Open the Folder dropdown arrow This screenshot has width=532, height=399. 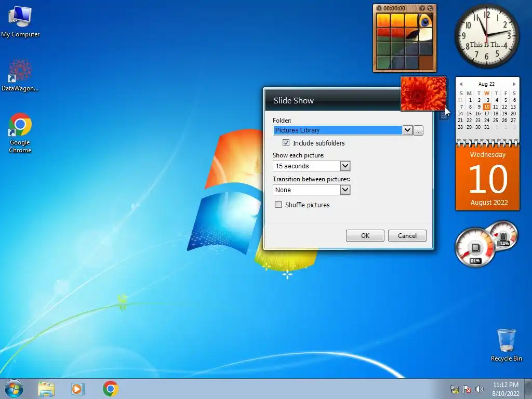(407, 130)
